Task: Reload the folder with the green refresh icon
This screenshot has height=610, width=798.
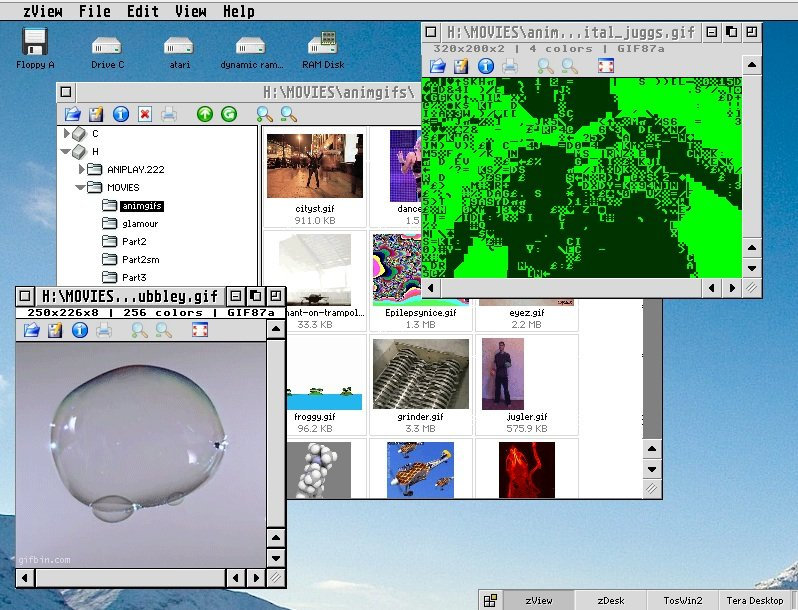Action: [x=229, y=114]
